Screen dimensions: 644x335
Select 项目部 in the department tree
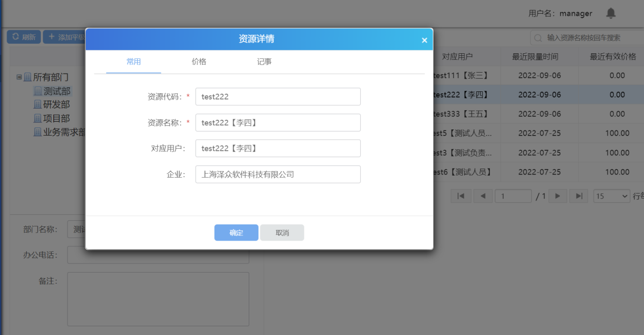coord(56,118)
